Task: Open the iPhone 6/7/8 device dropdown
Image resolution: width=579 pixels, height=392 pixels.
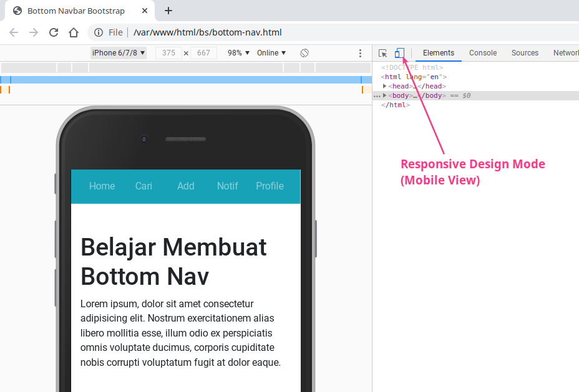Action: (119, 53)
